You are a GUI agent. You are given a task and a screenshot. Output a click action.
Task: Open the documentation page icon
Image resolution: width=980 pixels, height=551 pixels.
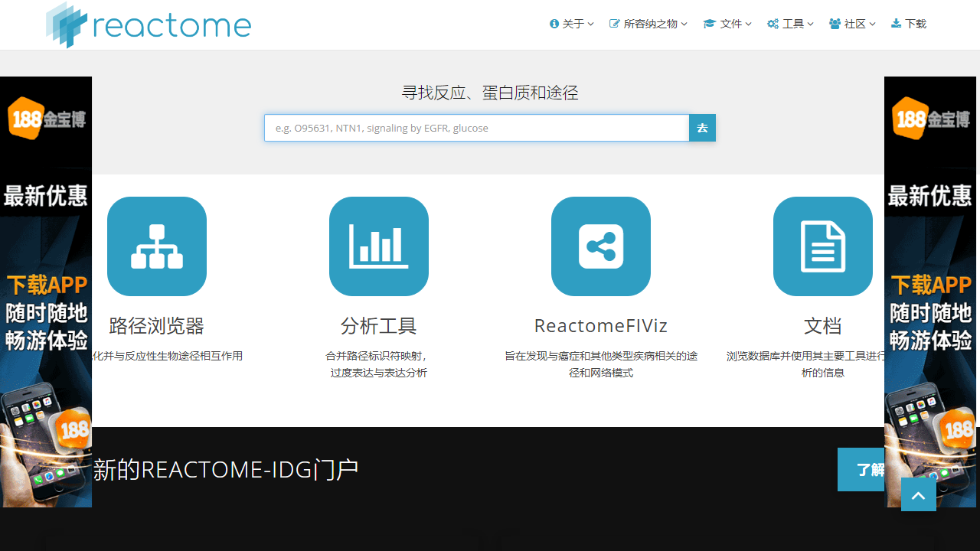(823, 246)
